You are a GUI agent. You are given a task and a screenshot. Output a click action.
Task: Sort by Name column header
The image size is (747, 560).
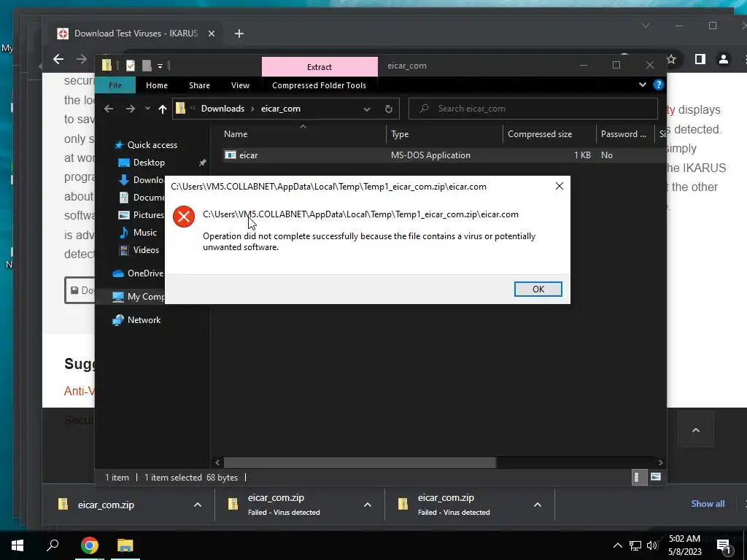303,134
